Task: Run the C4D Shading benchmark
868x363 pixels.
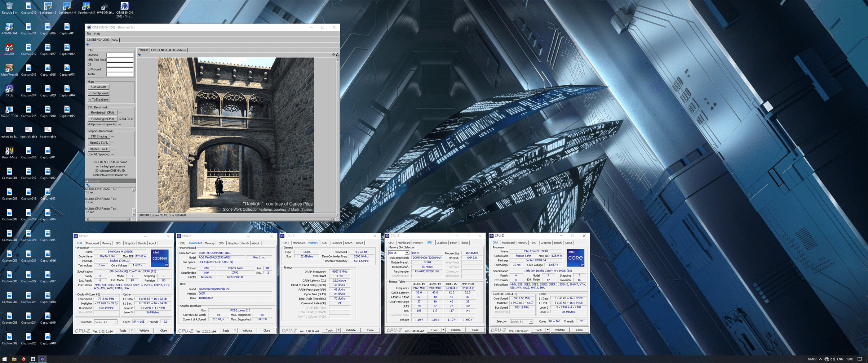Action: [x=99, y=136]
